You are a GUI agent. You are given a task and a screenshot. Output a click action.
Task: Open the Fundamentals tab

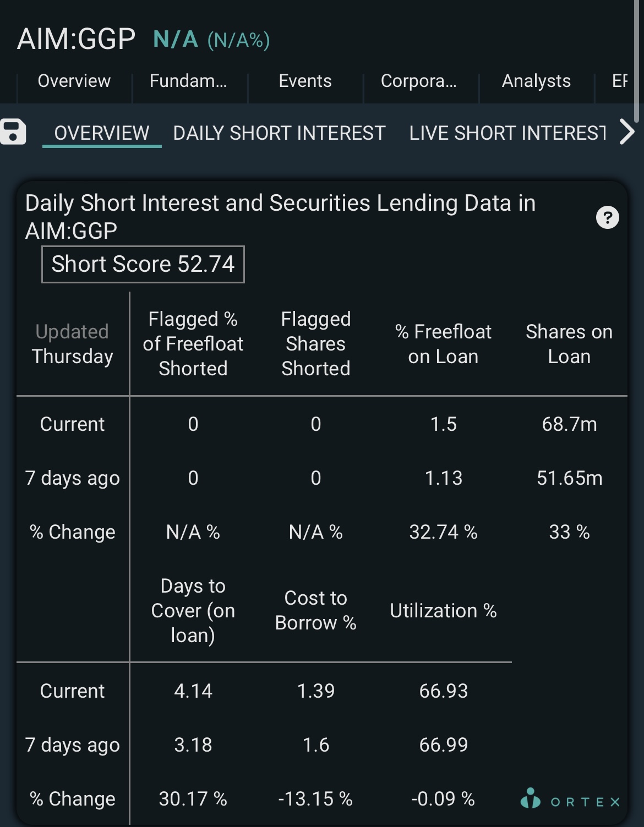[188, 81]
